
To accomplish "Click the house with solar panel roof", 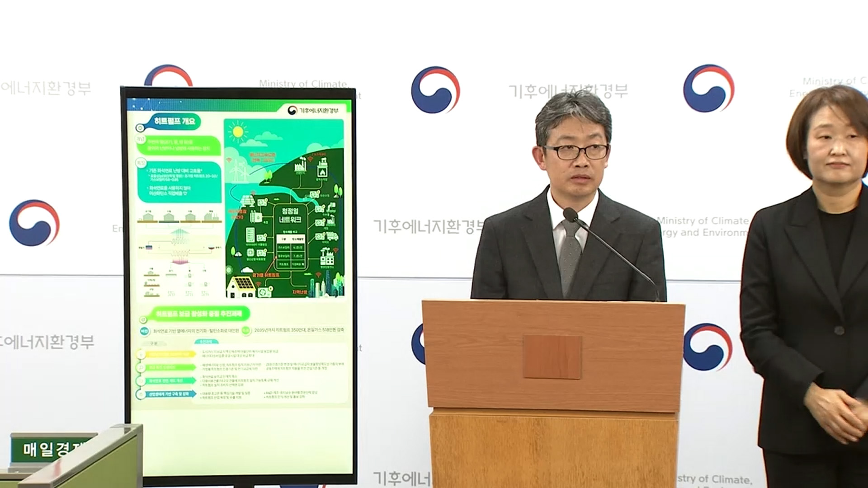I will (240, 287).
